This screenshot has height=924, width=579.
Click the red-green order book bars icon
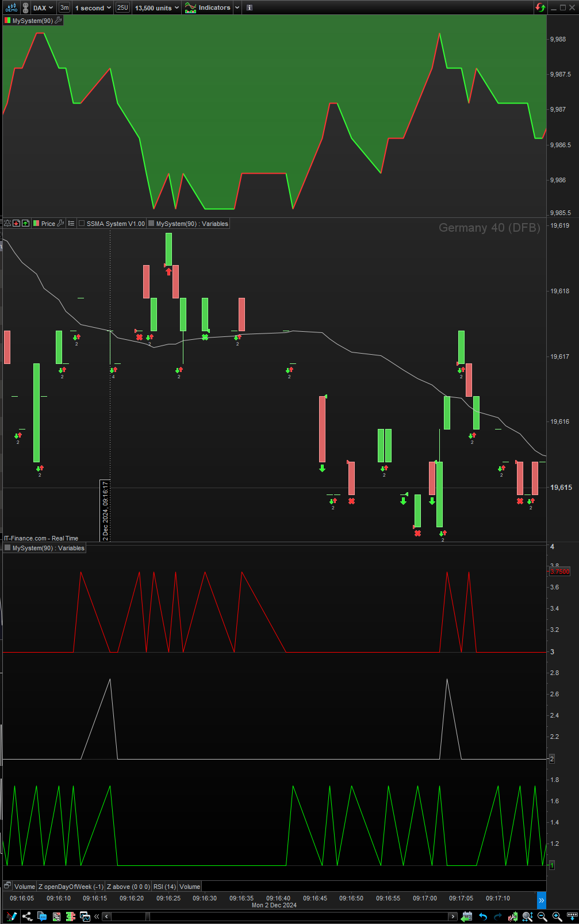coord(71,917)
